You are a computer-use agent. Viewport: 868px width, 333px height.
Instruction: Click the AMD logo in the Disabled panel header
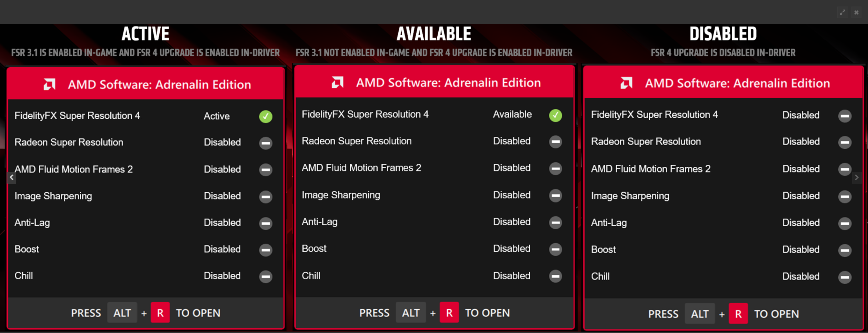click(627, 83)
